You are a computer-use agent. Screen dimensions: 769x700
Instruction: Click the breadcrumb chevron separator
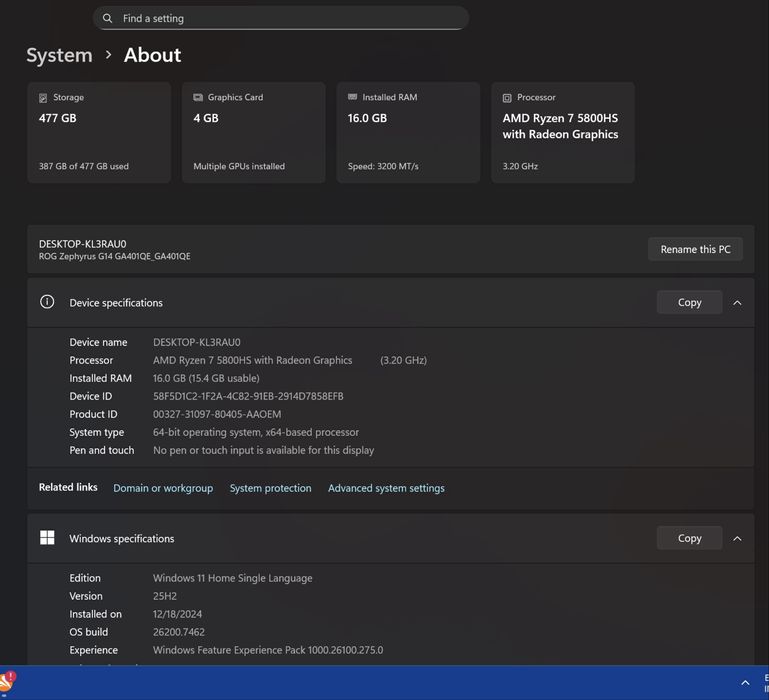108,55
